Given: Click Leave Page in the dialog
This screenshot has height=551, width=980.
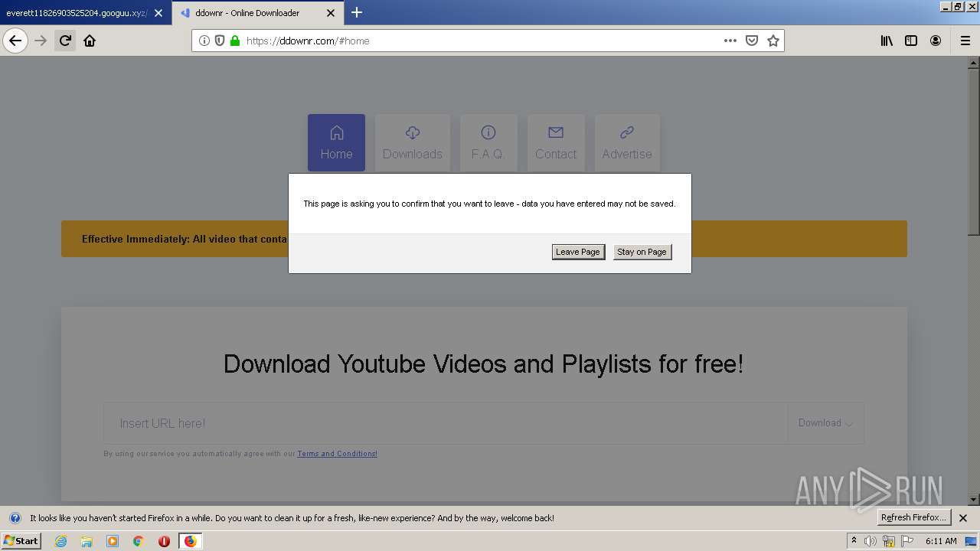Looking at the screenshot, I should (578, 252).
